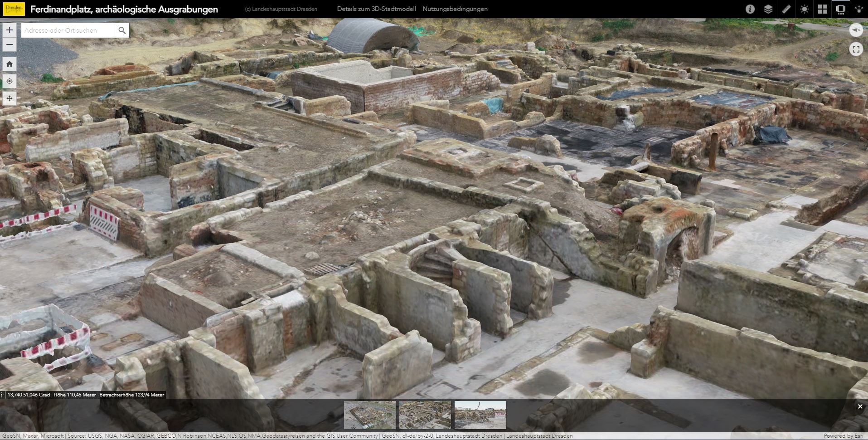Zoom in with the plus button
Screen dimensions: 868x440
10,30
